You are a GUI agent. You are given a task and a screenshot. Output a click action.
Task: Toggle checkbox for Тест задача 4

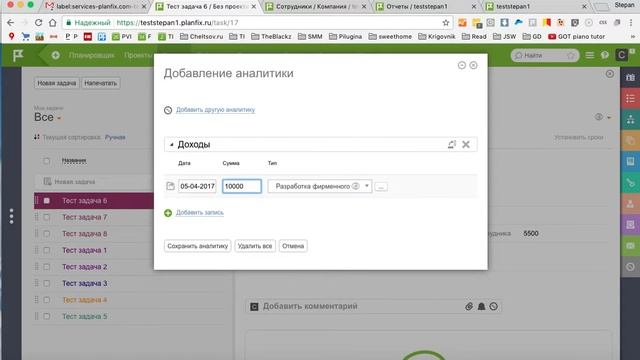tap(47, 300)
